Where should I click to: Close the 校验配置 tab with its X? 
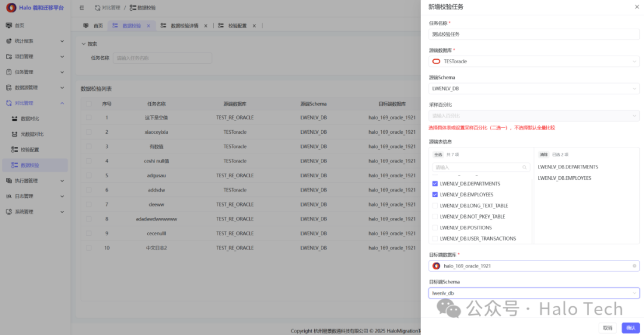pos(254,26)
